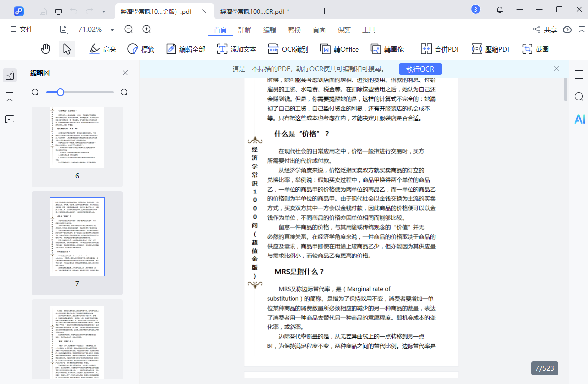Viewport: 588px width, 384px height.
Task: Zoom in with the plus circle icon
Action: tap(147, 29)
